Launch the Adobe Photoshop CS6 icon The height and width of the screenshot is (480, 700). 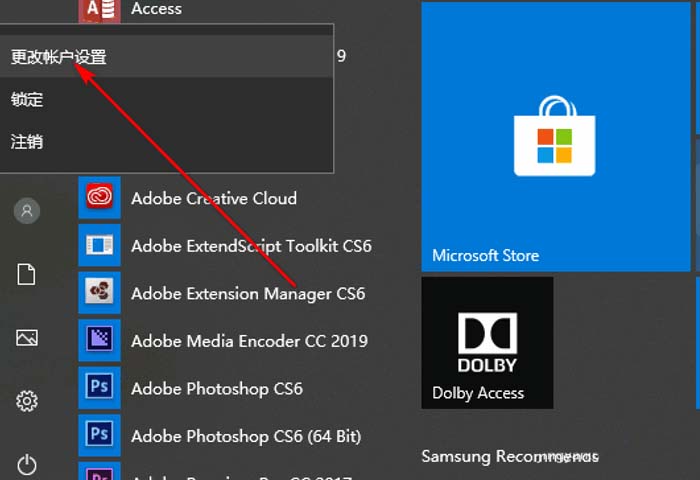click(99, 388)
